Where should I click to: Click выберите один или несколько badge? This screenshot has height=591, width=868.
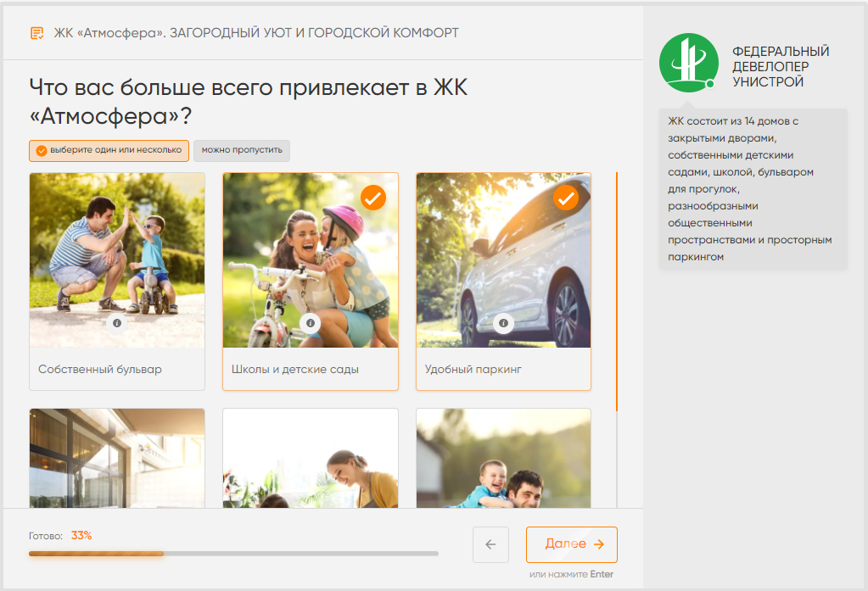tap(109, 151)
